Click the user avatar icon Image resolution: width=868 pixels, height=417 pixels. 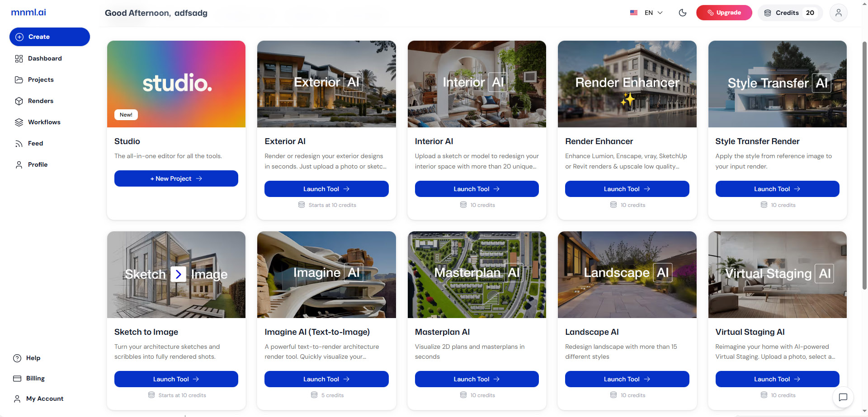[x=838, y=13]
